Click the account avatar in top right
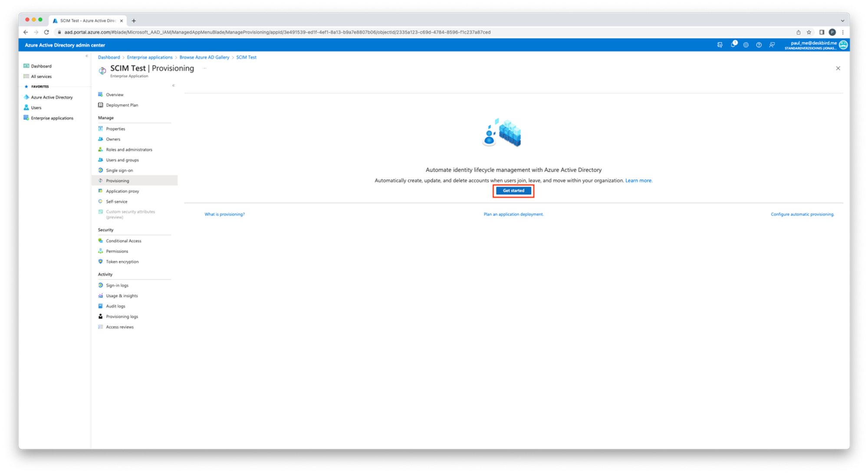868x473 pixels. 843,45
